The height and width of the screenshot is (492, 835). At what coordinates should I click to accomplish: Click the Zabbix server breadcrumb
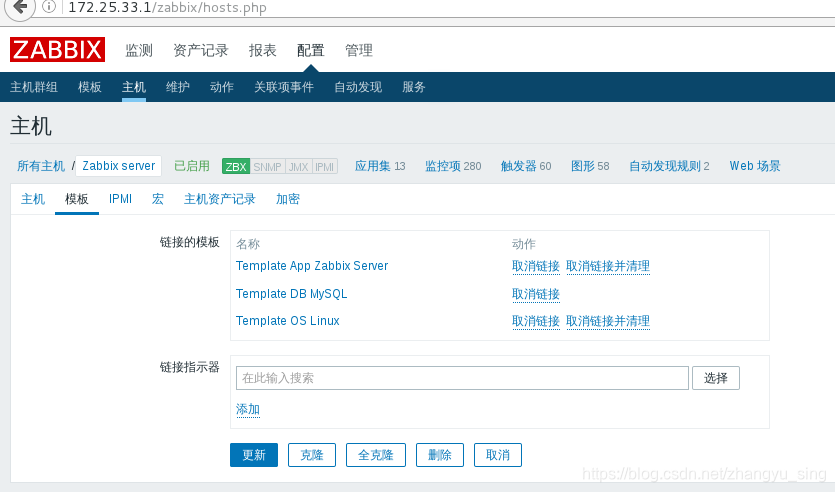tap(119, 166)
